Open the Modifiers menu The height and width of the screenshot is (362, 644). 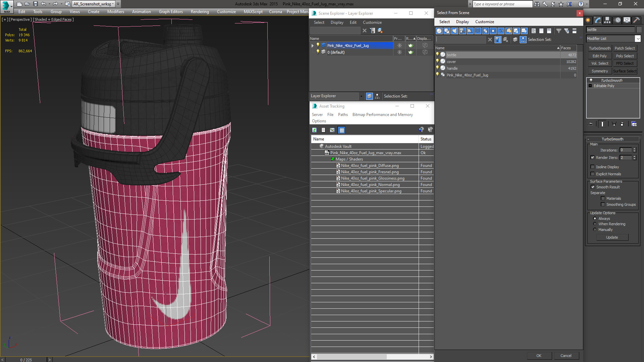tap(115, 12)
